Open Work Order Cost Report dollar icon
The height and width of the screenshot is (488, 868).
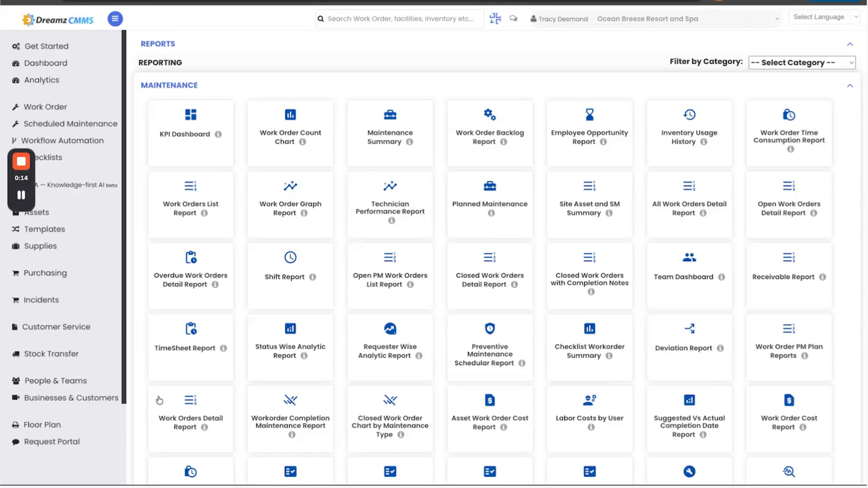(x=789, y=400)
